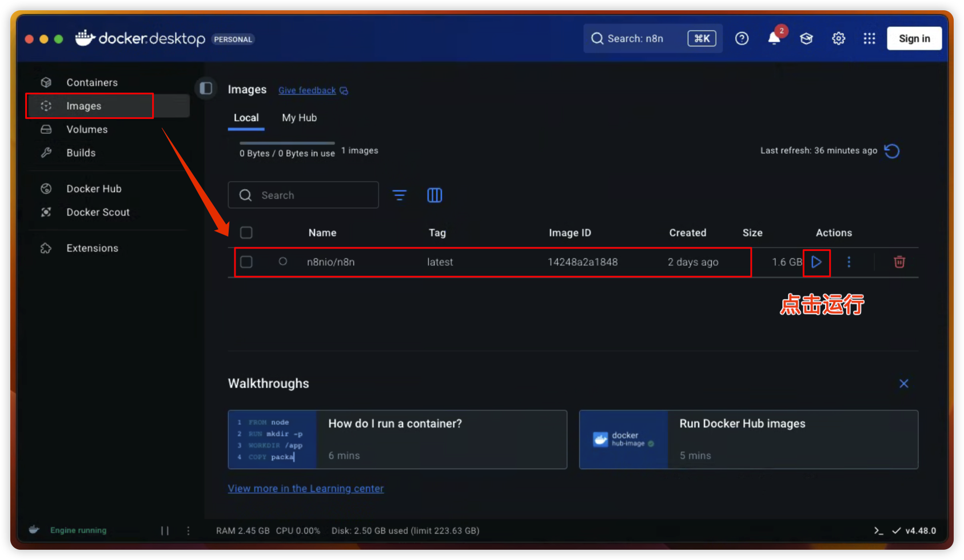Open Settings gear icon
The width and height of the screenshot is (964, 560).
[838, 38]
